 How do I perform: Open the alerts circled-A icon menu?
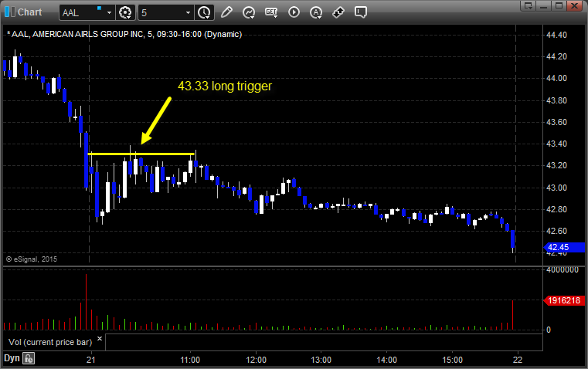click(316, 12)
